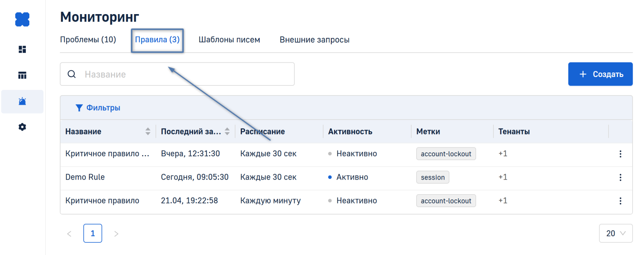This screenshot has height=255, width=644.
Task: Expand +1 tenants in Demo Rule row
Action: (x=503, y=177)
